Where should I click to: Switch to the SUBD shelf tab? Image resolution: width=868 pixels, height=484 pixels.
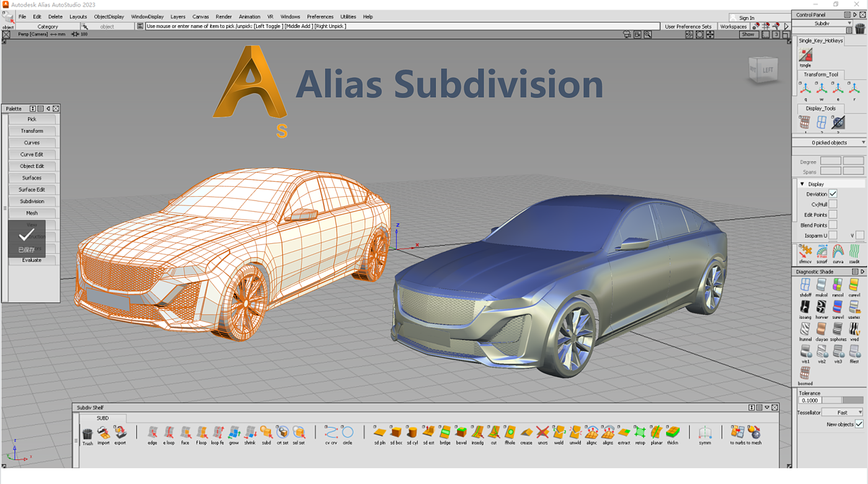coord(102,418)
